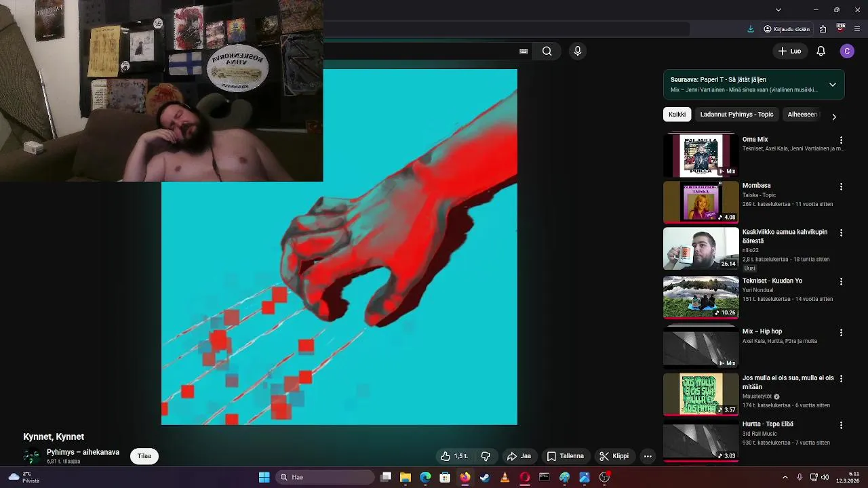Image resolution: width=868 pixels, height=488 pixels.
Task: Open File Explorer from the taskbar
Action: (406, 477)
